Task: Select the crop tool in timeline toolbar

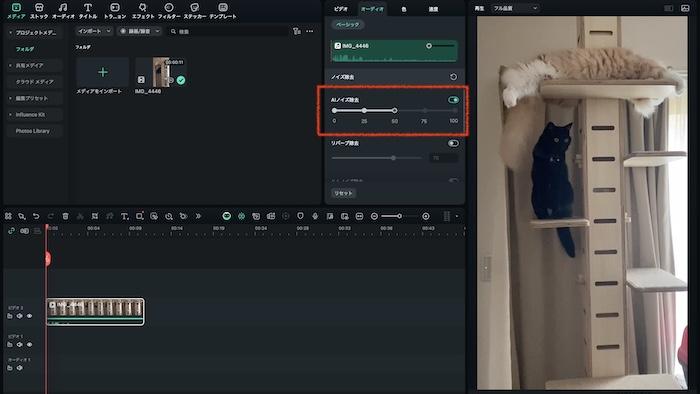Action: pyautogui.click(x=95, y=216)
